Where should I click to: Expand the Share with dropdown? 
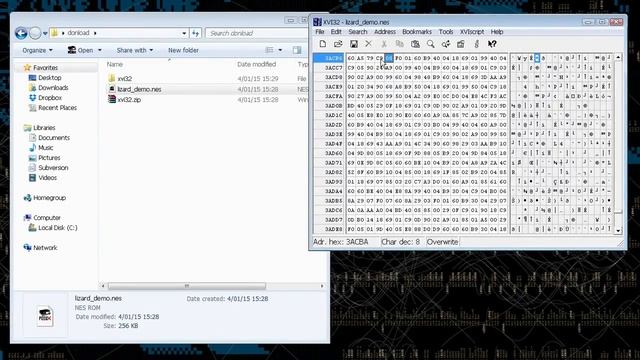[135, 50]
